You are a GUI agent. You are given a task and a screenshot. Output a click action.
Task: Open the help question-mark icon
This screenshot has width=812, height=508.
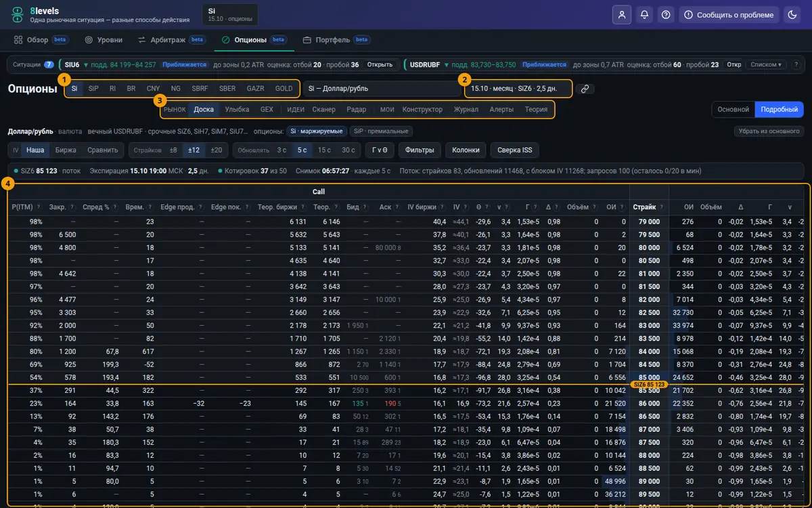click(x=667, y=14)
